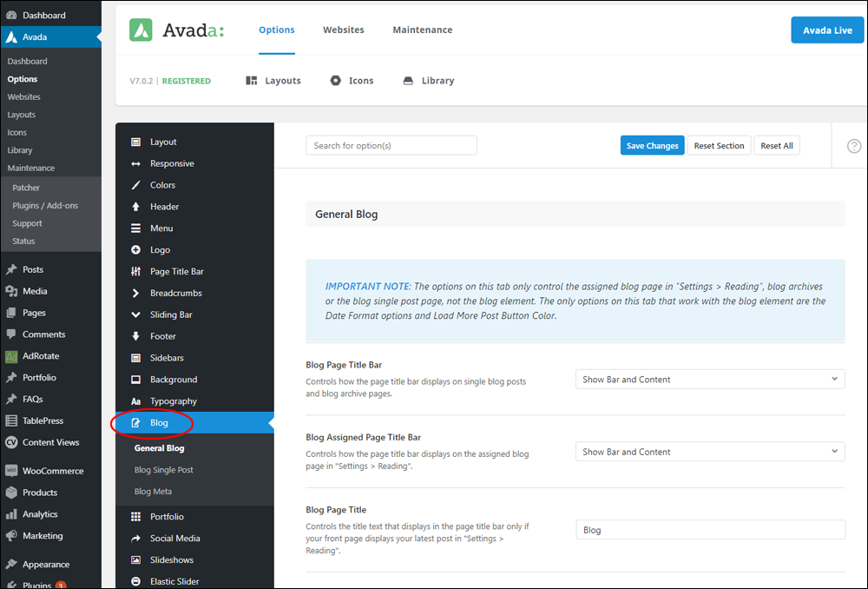Viewport: 868px width, 589px height.
Task: Click the Elastic Slider icon
Action: point(135,581)
